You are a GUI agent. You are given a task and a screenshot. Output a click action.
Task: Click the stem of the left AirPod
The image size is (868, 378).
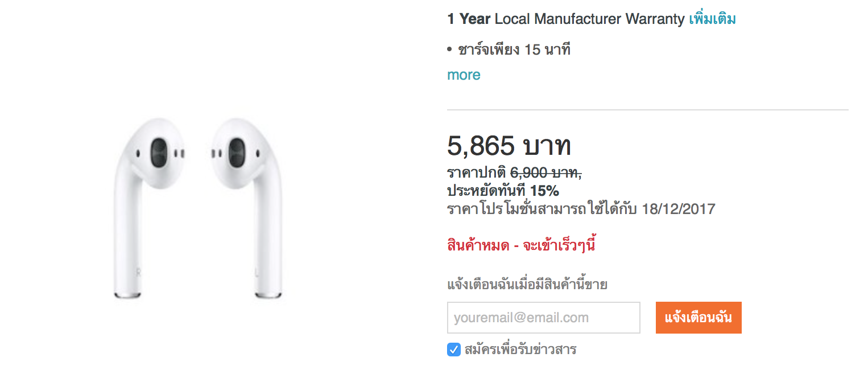pyautogui.click(x=127, y=239)
